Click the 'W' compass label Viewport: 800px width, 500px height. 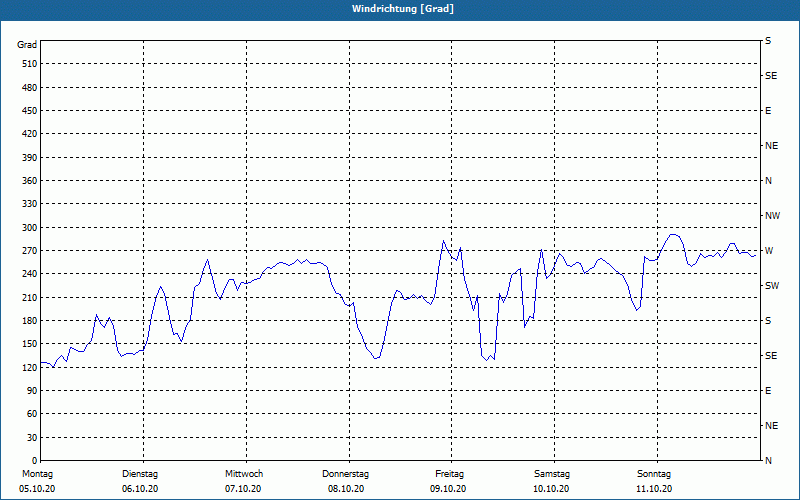click(769, 251)
